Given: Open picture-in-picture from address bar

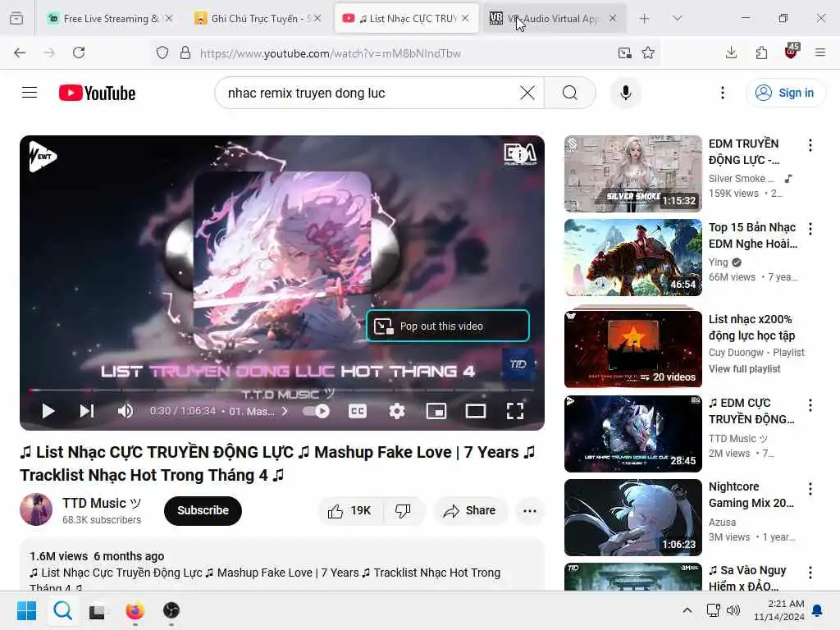Looking at the screenshot, I should coord(624,52).
